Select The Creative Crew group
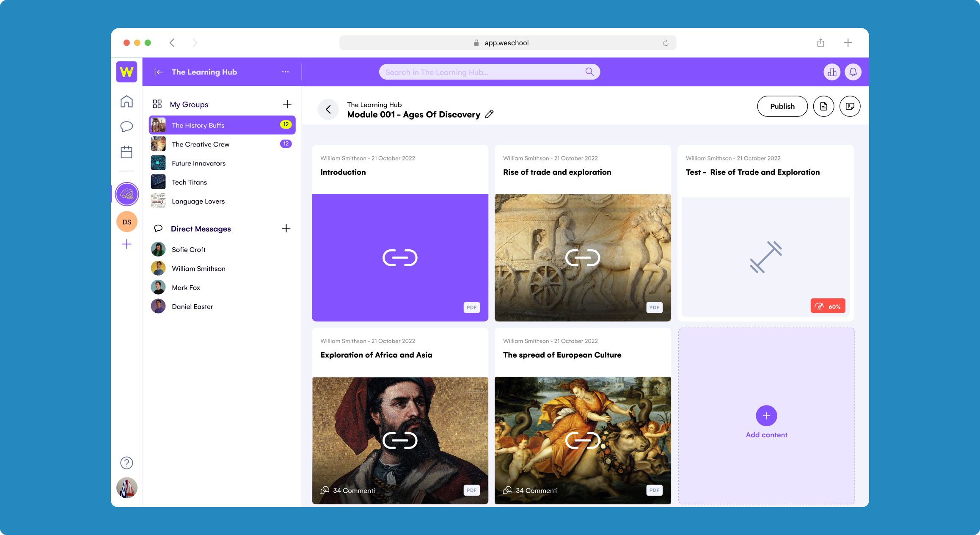 (x=222, y=144)
